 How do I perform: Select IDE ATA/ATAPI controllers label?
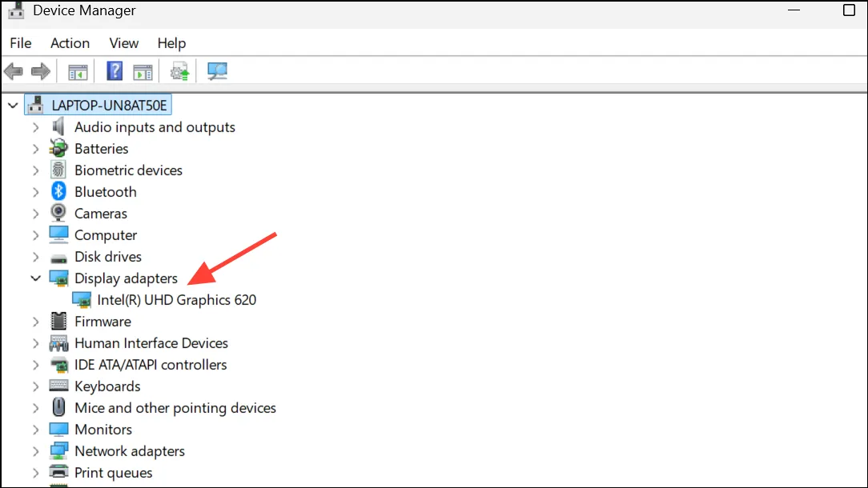[151, 365]
